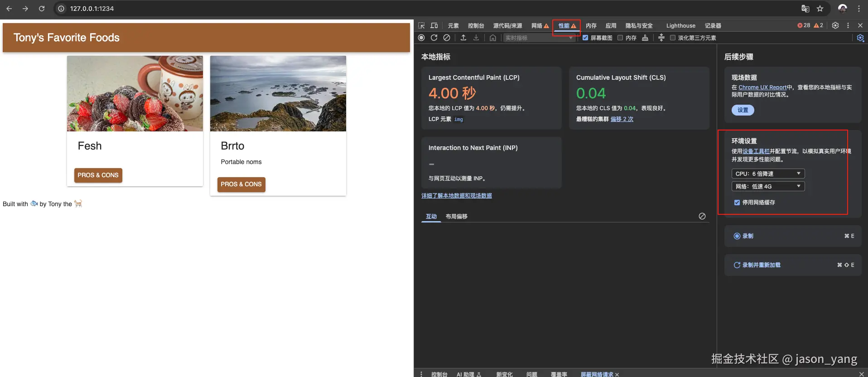
Task: Click the Fesh dessert image
Action: [x=135, y=94]
